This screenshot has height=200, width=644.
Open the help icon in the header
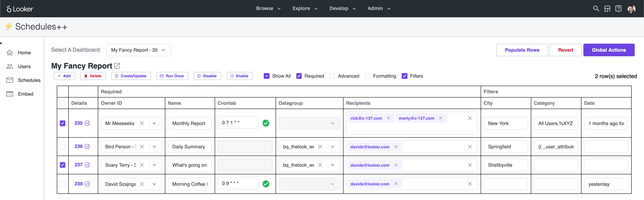coord(618,8)
